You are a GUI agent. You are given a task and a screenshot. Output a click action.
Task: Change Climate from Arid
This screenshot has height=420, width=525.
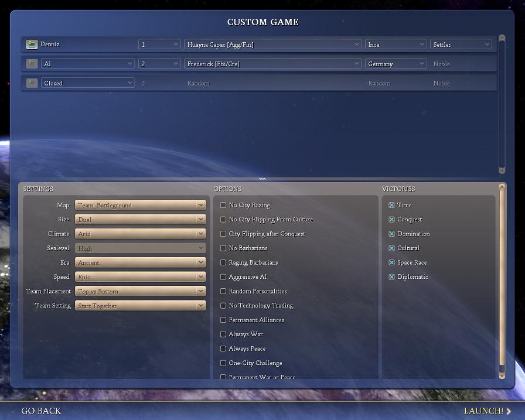[x=140, y=234]
